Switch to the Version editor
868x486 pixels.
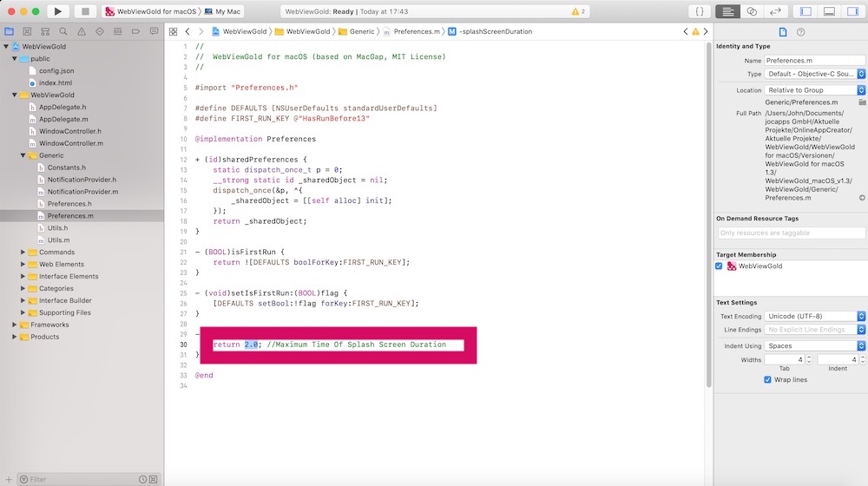775,11
